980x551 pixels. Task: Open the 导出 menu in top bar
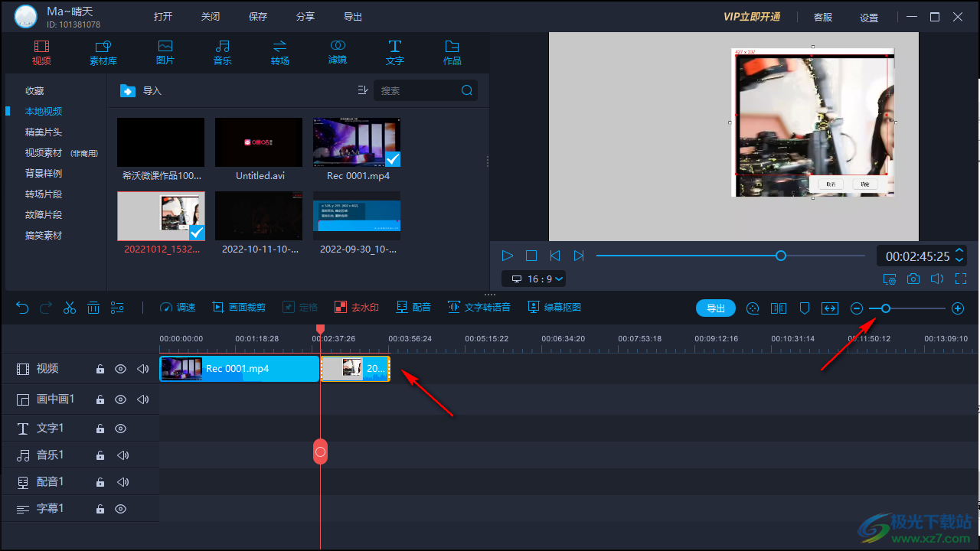click(353, 17)
